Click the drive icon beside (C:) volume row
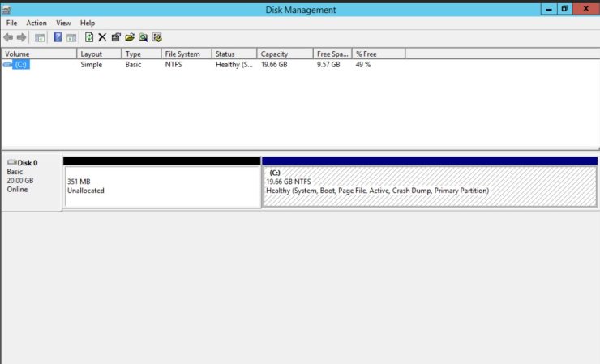 point(6,65)
